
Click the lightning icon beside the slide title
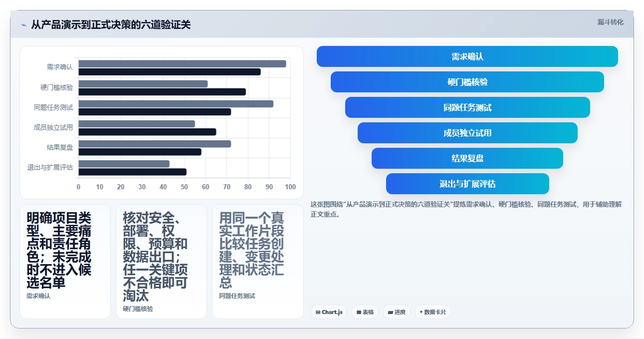pos(24,25)
